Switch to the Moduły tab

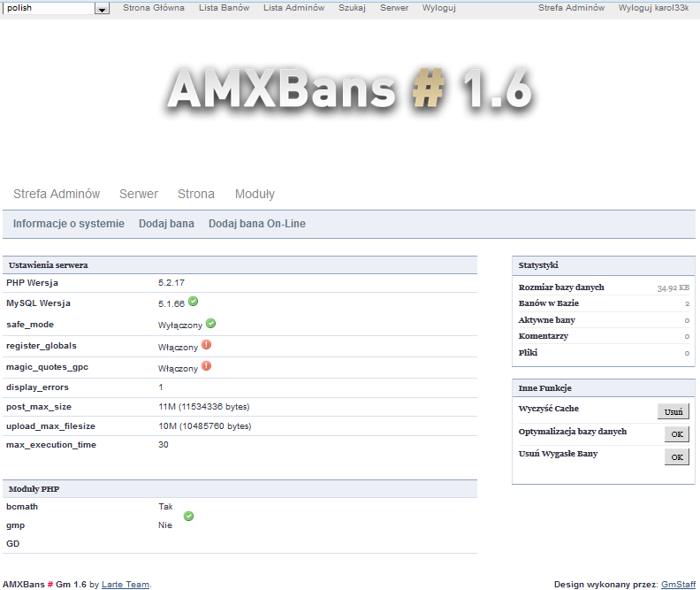[x=255, y=194]
